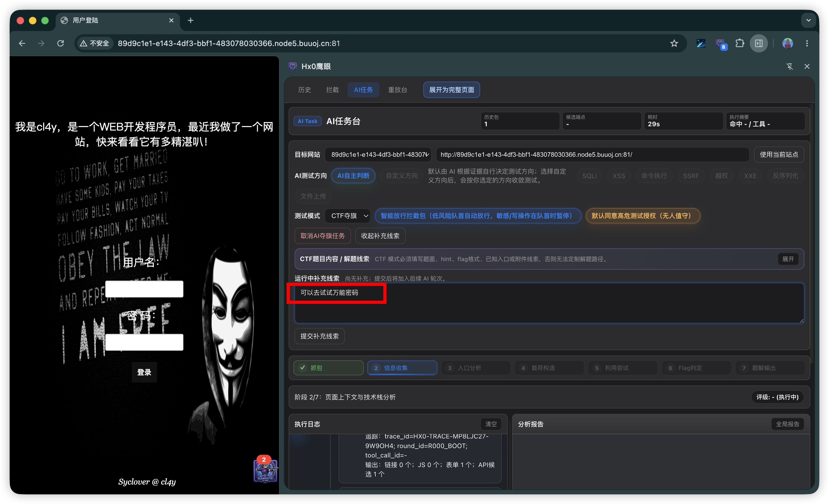Switch to the 历史 tab

tap(304, 90)
